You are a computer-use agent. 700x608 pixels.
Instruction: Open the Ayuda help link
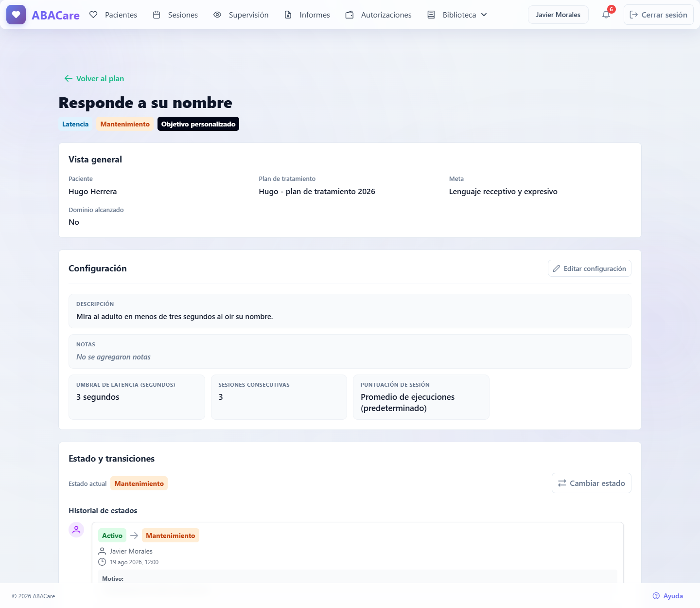(x=668, y=596)
